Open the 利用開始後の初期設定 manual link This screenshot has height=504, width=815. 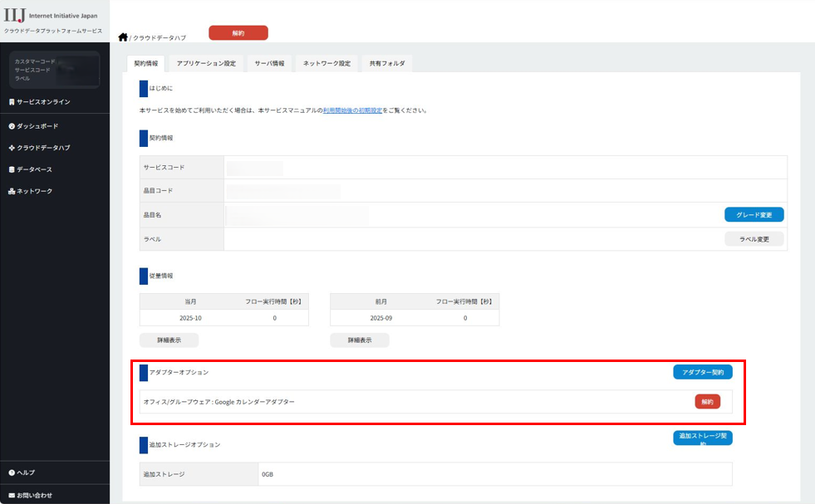coord(352,110)
